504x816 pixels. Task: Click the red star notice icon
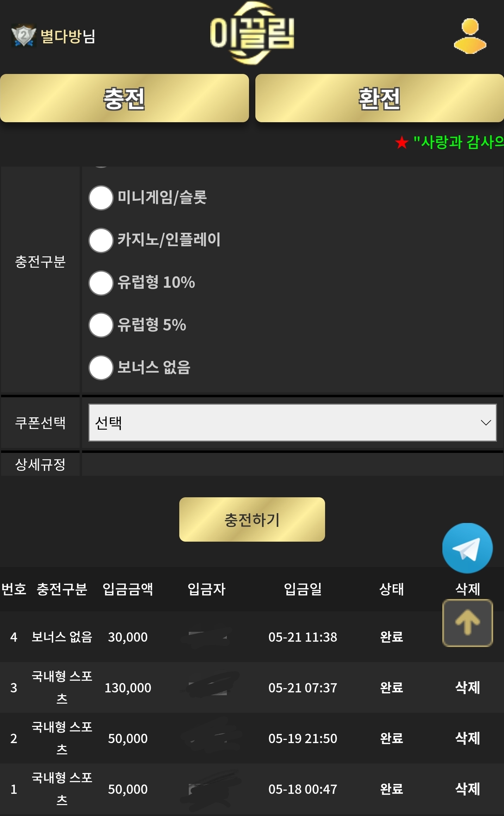point(402,143)
